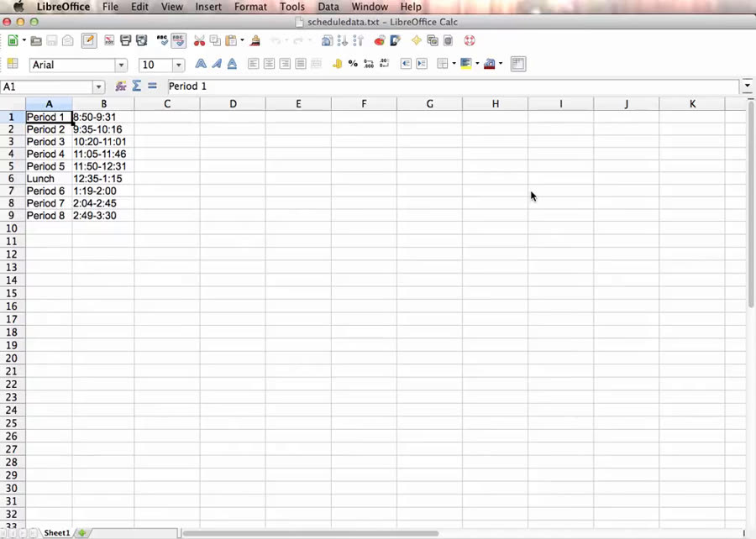Increase Indent icon
The height and width of the screenshot is (539, 756).
point(422,64)
